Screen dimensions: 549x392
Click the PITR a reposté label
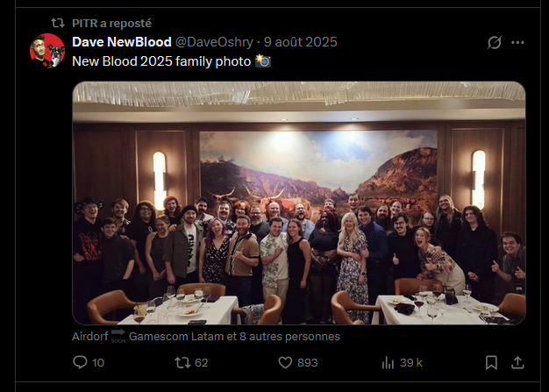(111, 23)
